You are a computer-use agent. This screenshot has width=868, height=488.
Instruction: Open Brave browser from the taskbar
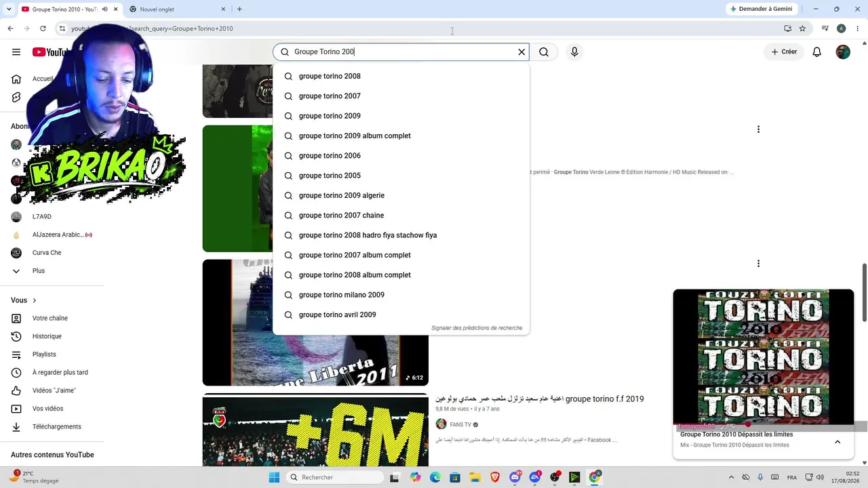495,477
